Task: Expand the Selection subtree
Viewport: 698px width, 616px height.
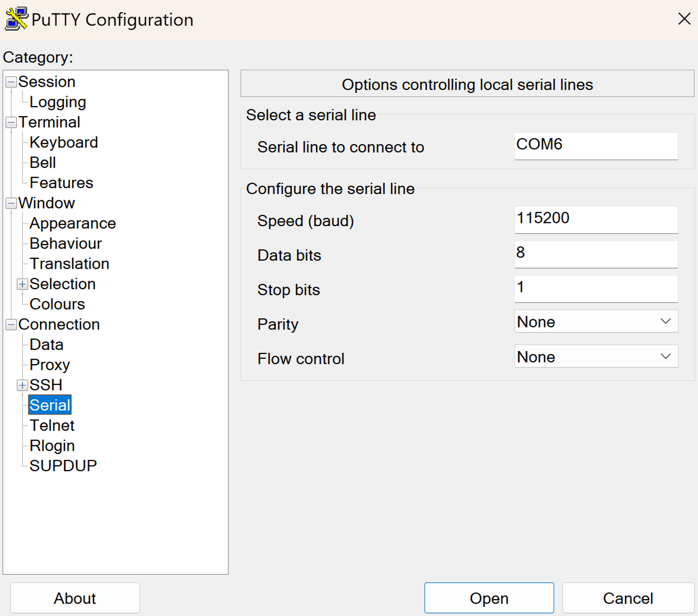Action: (22, 284)
